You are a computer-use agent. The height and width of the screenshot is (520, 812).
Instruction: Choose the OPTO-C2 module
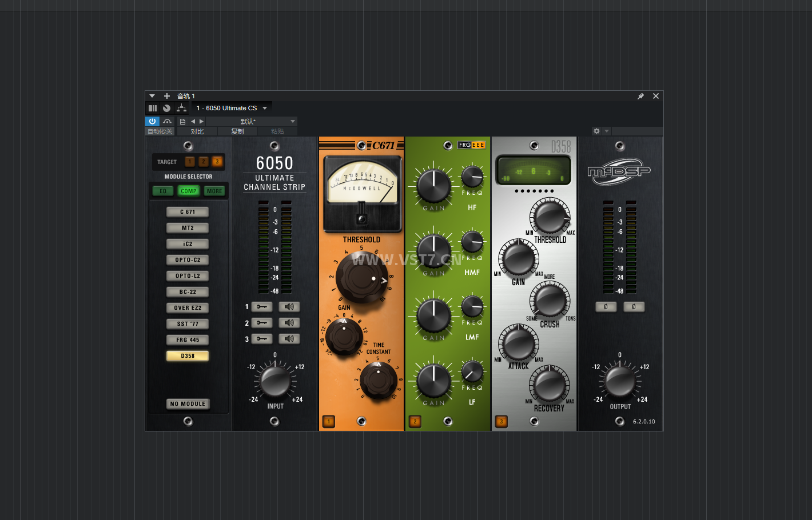[188, 260]
